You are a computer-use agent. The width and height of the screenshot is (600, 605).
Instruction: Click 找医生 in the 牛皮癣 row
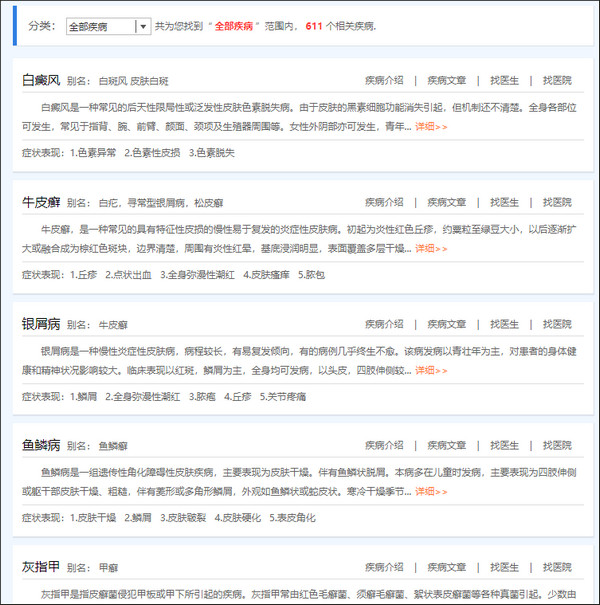pyautogui.click(x=504, y=202)
